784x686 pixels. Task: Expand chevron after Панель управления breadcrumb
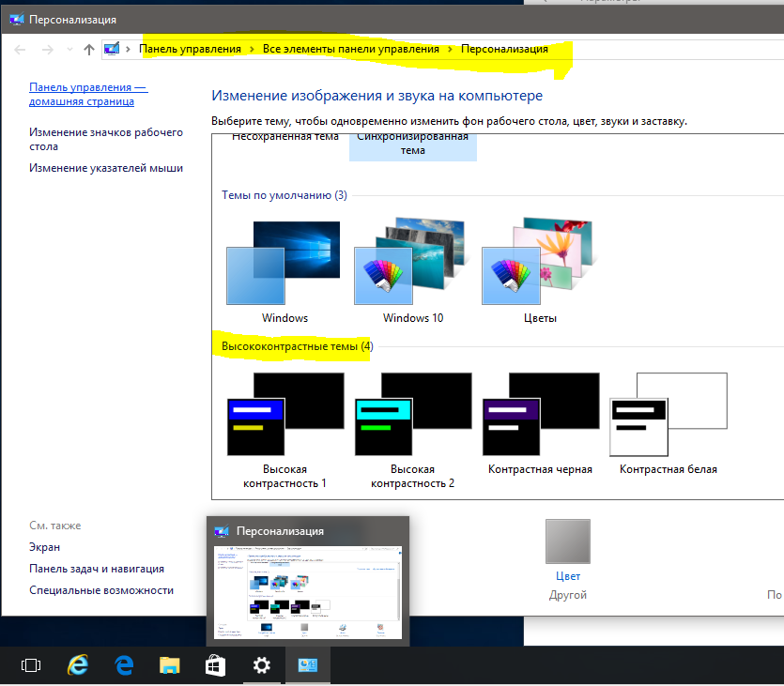[252, 49]
